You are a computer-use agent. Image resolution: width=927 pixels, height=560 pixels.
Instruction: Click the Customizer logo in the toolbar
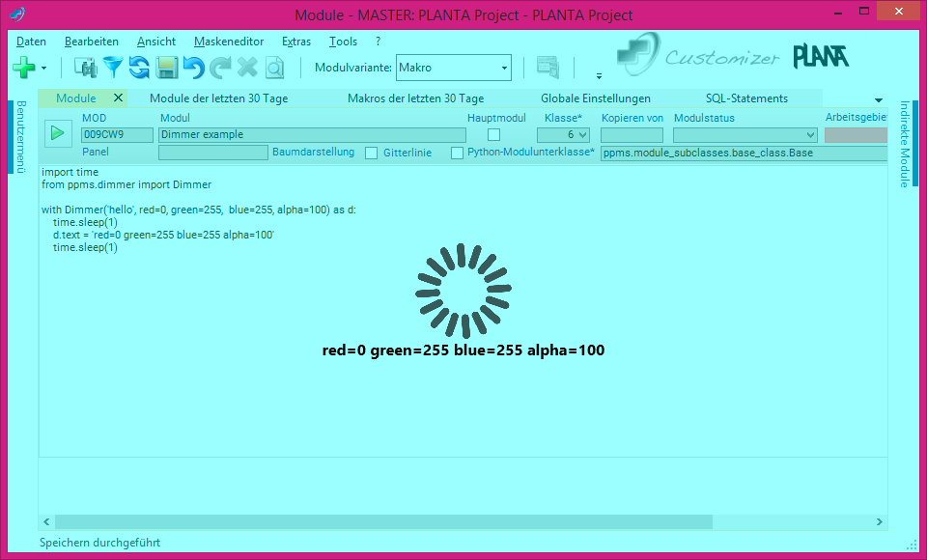(698, 54)
